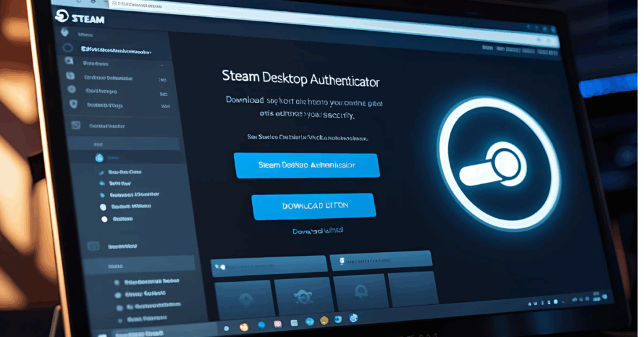Select the highlighted sidebar entry beside the circle icon
644x337 pixels.
coord(116,52)
